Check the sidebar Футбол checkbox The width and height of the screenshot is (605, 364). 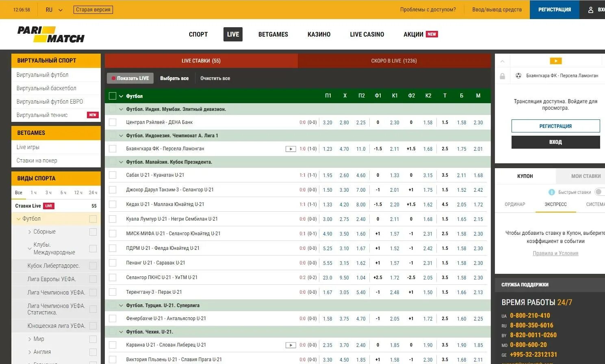pyautogui.click(x=93, y=219)
